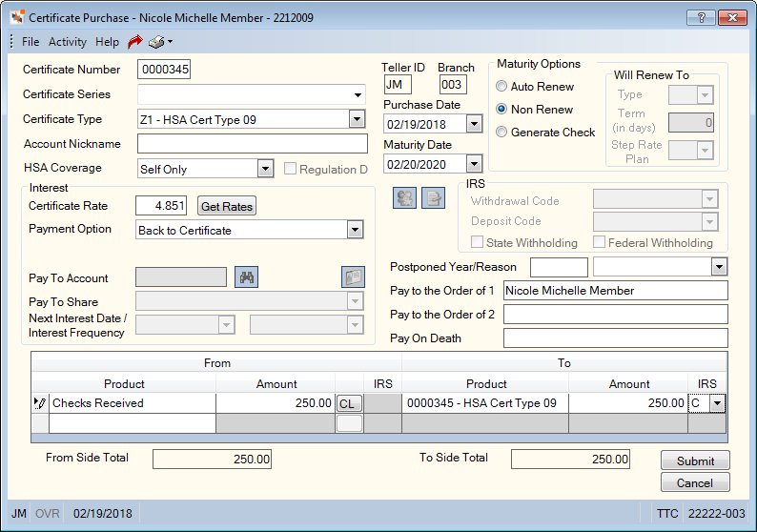Image resolution: width=757 pixels, height=532 pixels.
Task: Click the notes edit icon beside people icon
Action: coord(433,198)
